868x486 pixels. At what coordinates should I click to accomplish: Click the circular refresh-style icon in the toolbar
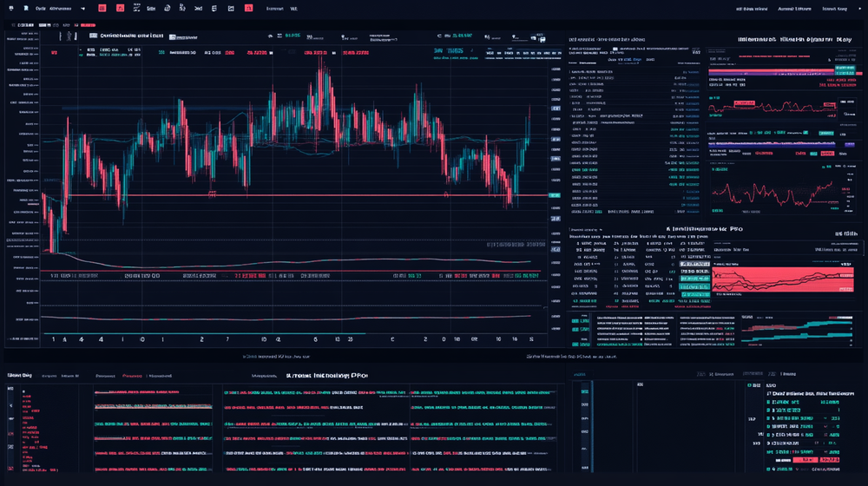click(167, 8)
